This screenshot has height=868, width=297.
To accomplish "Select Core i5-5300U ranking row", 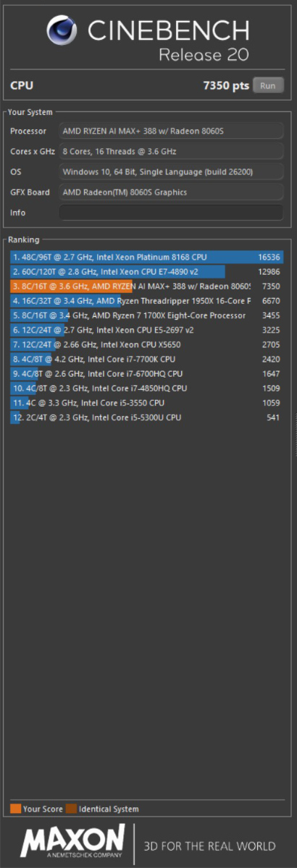I will 146,418.
